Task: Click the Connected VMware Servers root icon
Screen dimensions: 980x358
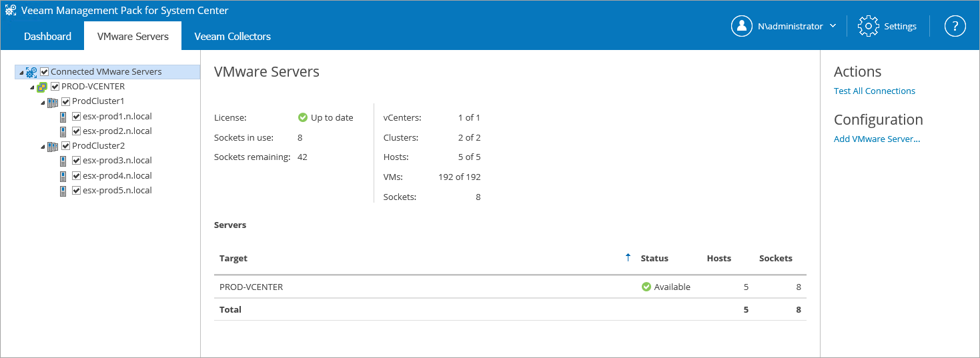Action: tap(31, 72)
